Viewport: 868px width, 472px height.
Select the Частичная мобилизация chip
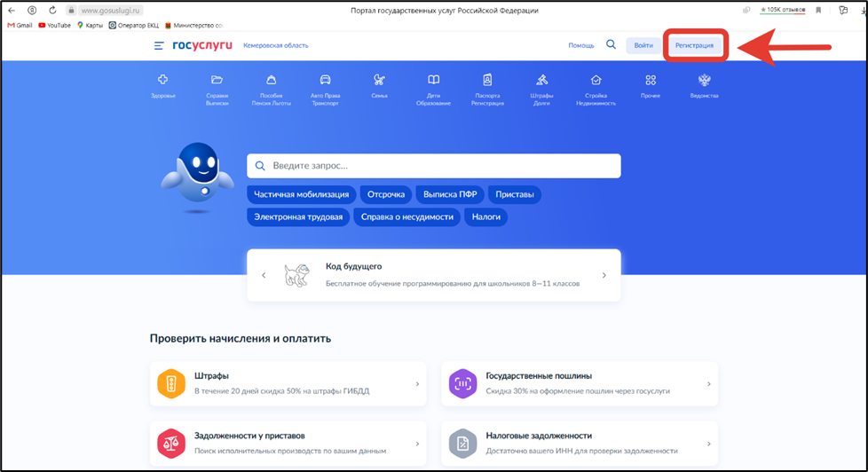click(x=301, y=194)
